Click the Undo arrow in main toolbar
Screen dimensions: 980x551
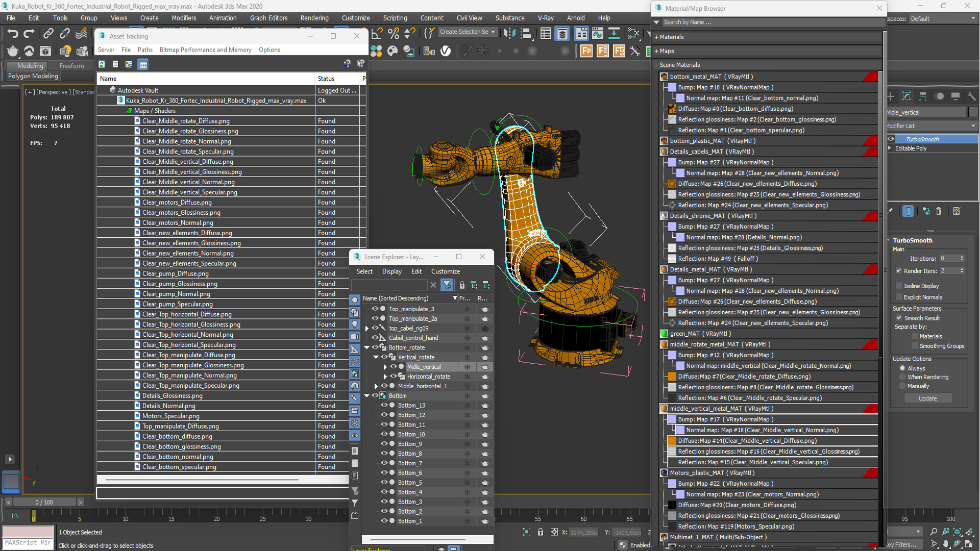point(12,34)
